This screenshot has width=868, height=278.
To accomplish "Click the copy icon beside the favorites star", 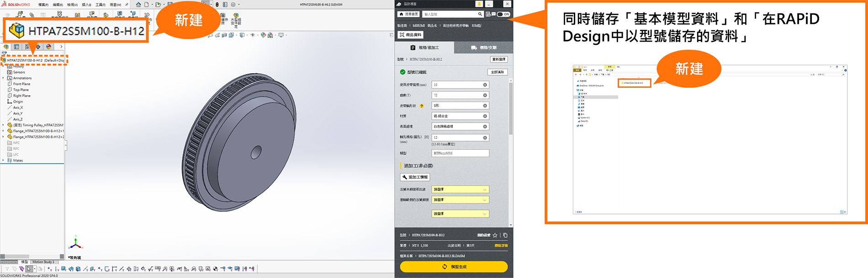I will pos(505,235).
